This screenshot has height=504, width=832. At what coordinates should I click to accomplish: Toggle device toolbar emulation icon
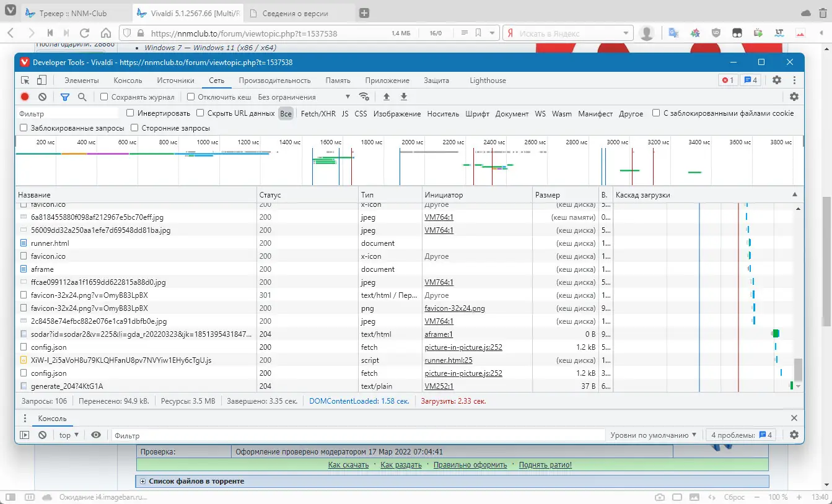42,80
